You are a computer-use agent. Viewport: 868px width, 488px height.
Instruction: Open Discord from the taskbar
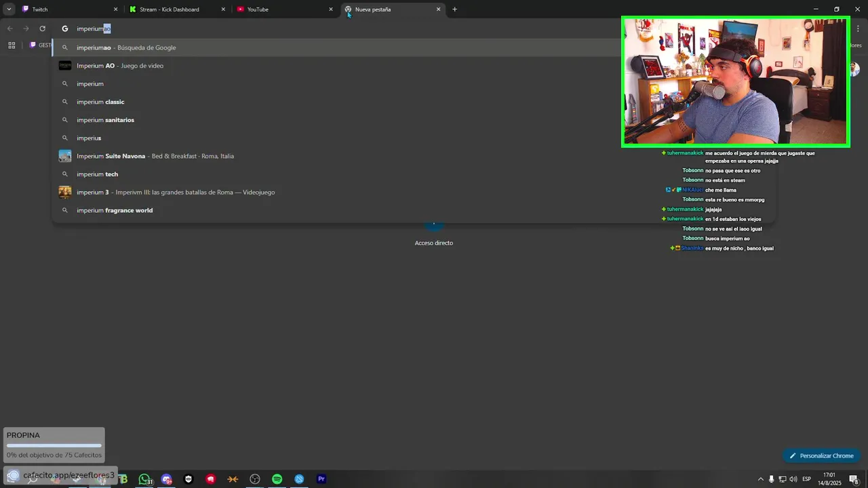[167, 479]
